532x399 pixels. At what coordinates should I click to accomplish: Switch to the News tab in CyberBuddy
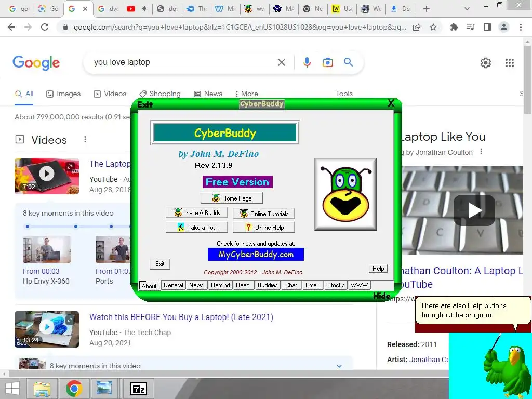196,285
